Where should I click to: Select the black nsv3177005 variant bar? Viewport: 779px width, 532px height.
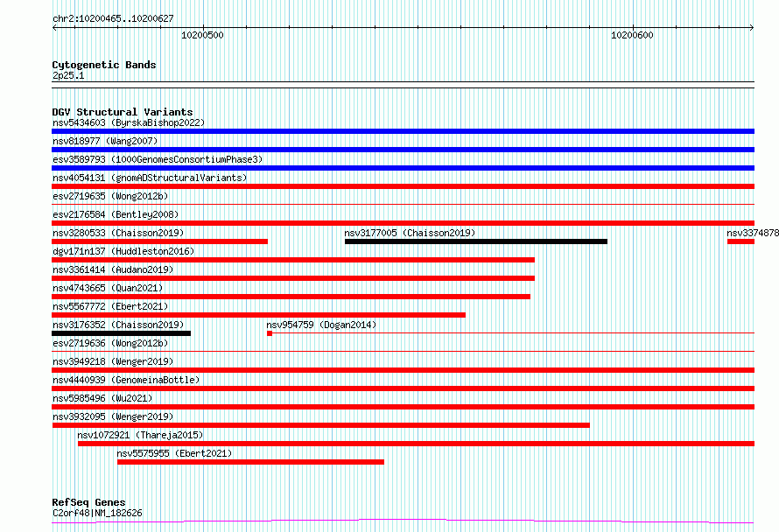click(x=476, y=241)
